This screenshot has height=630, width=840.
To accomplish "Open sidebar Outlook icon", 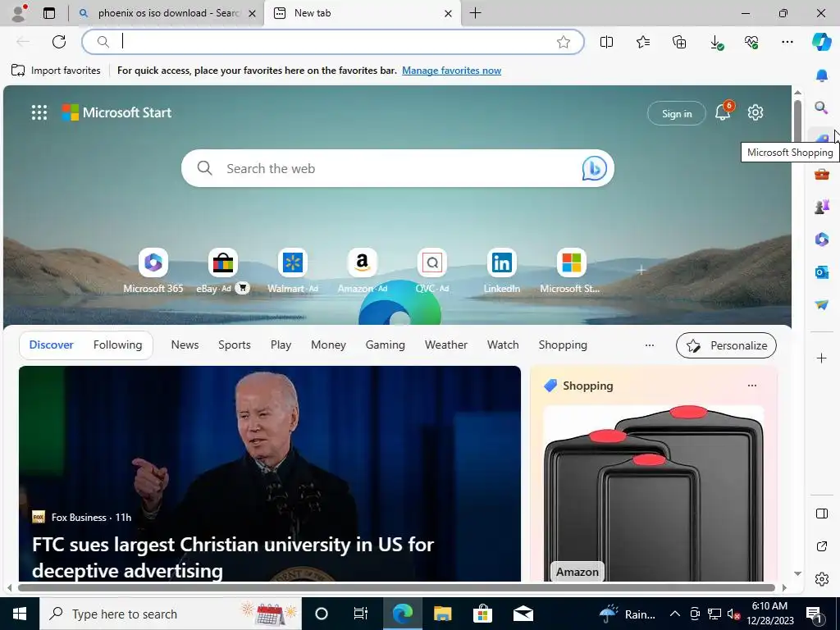I will click(822, 272).
